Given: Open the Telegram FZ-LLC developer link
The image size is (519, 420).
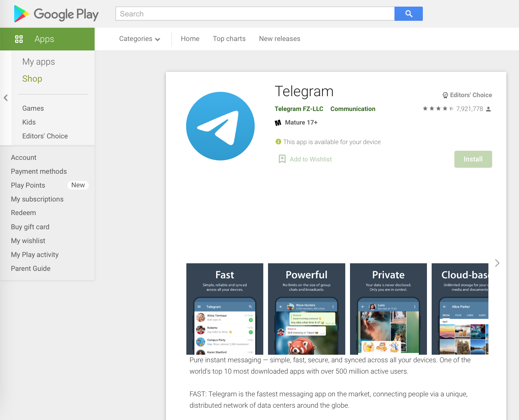Looking at the screenshot, I should (299, 109).
